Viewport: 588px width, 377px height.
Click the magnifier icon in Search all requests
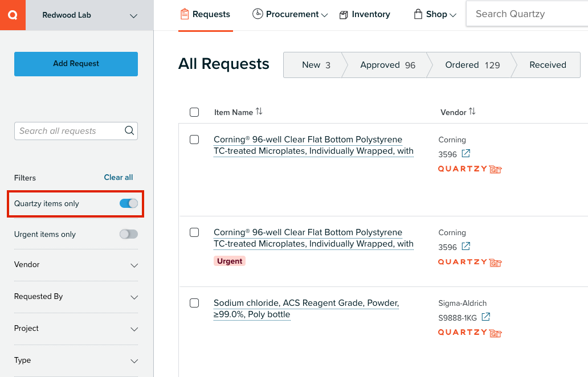pyautogui.click(x=129, y=130)
